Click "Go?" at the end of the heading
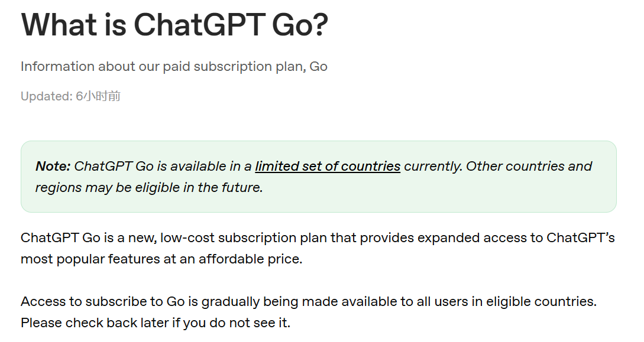 tap(299, 24)
